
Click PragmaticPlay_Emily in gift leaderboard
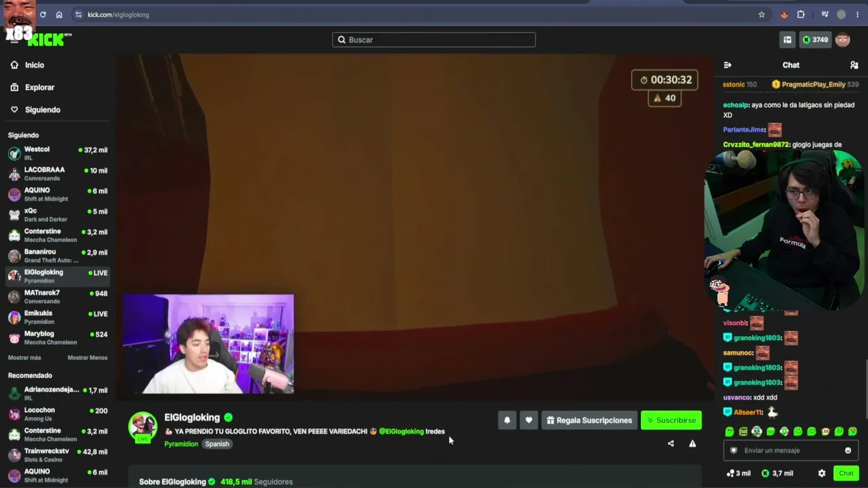(813, 85)
